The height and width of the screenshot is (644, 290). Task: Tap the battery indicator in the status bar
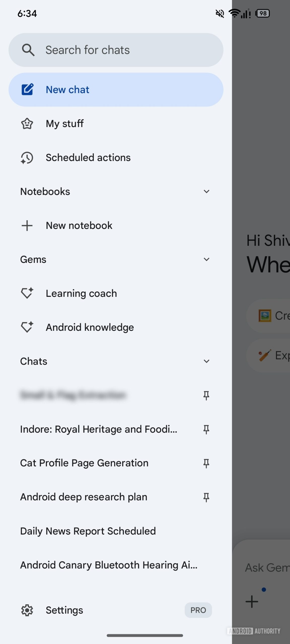[x=263, y=13]
